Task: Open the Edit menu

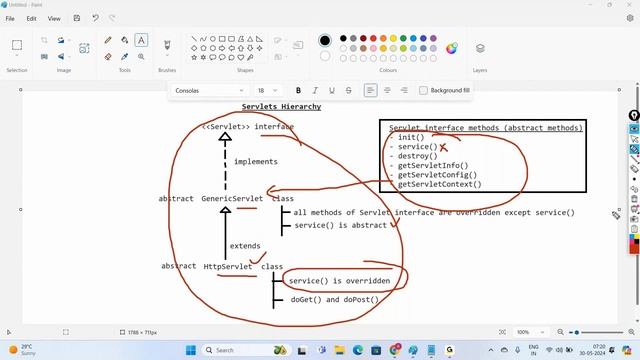Action: [31, 18]
